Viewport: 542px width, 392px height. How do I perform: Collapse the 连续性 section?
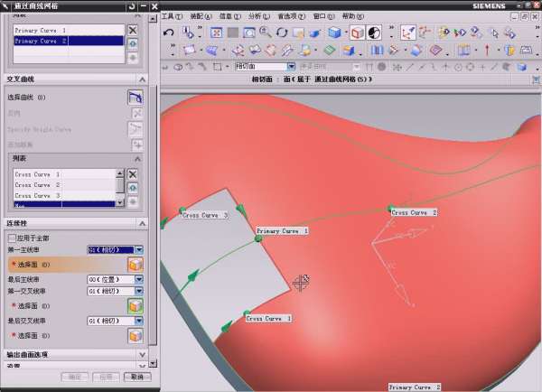(x=141, y=223)
